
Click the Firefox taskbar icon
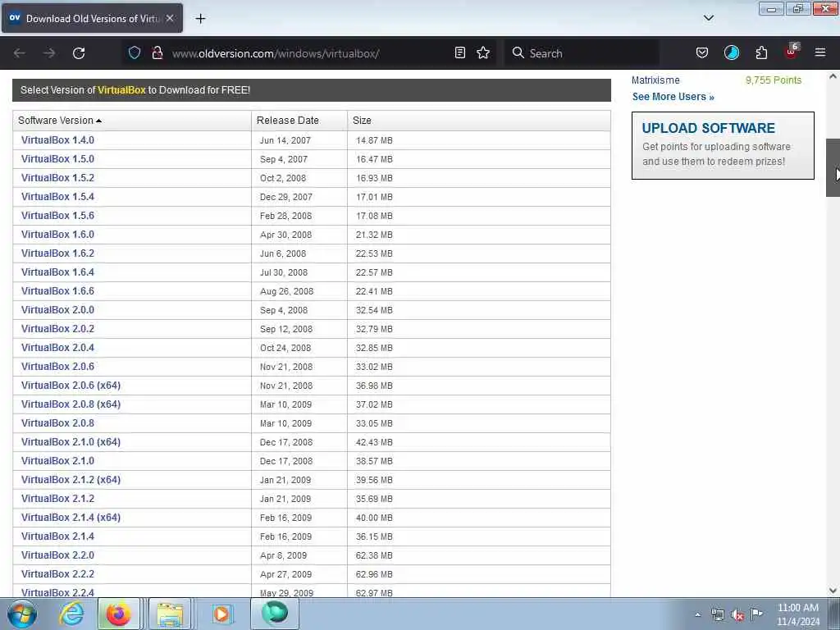[118, 614]
